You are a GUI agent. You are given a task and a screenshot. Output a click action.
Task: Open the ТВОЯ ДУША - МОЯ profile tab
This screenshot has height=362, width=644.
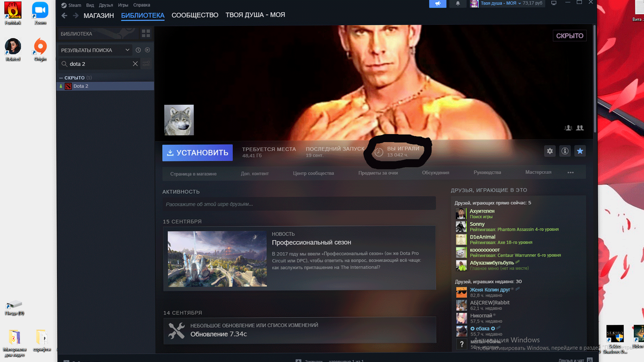click(x=255, y=16)
